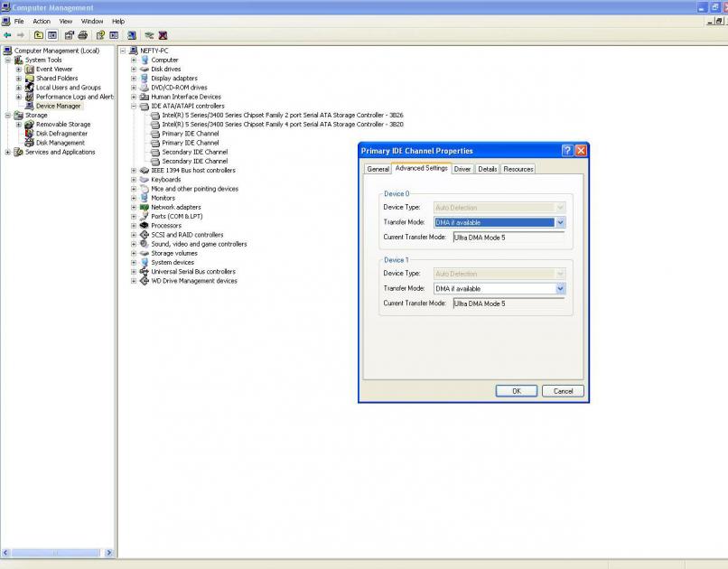This screenshot has height=569, width=728.
Task: Click Device 1 Current Transfer Mode field
Action: [x=509, y=303]
